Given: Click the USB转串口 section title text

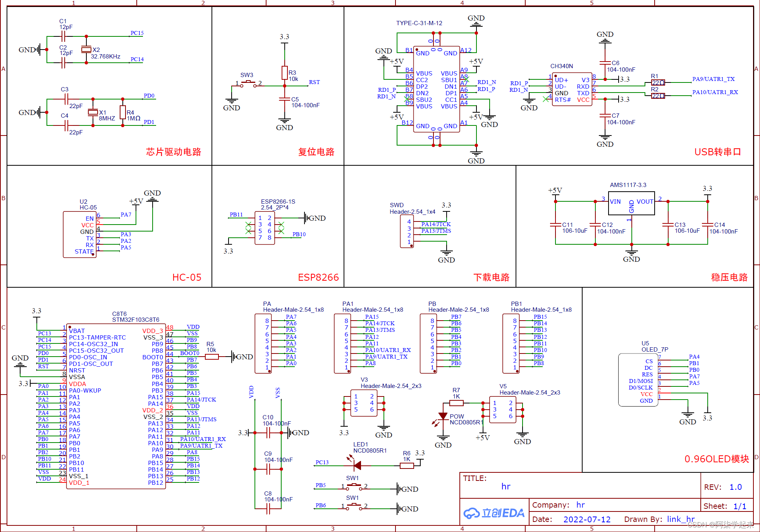Looking at the screenshot, I should pos(717,152).
